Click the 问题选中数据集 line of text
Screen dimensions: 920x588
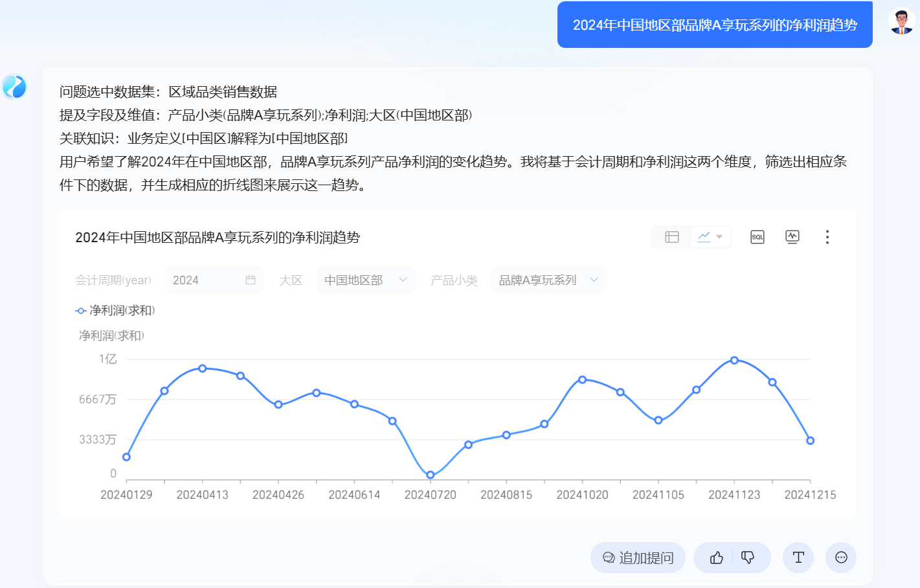click(x=168, y=92)
